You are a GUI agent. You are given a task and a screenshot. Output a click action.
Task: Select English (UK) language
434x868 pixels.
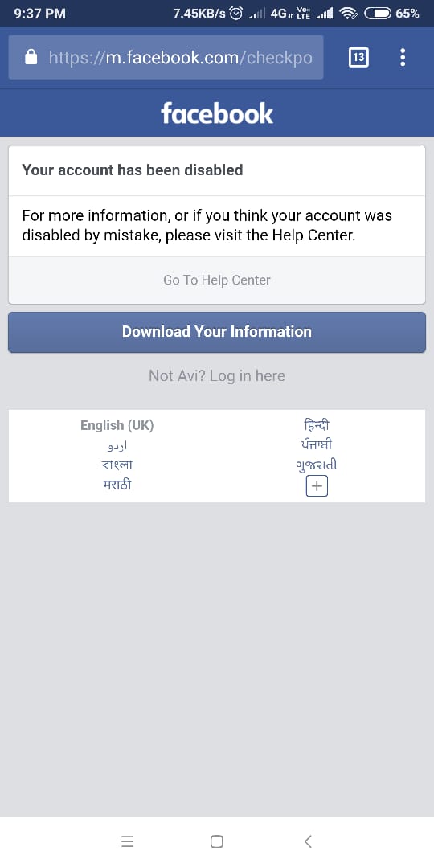117,425
